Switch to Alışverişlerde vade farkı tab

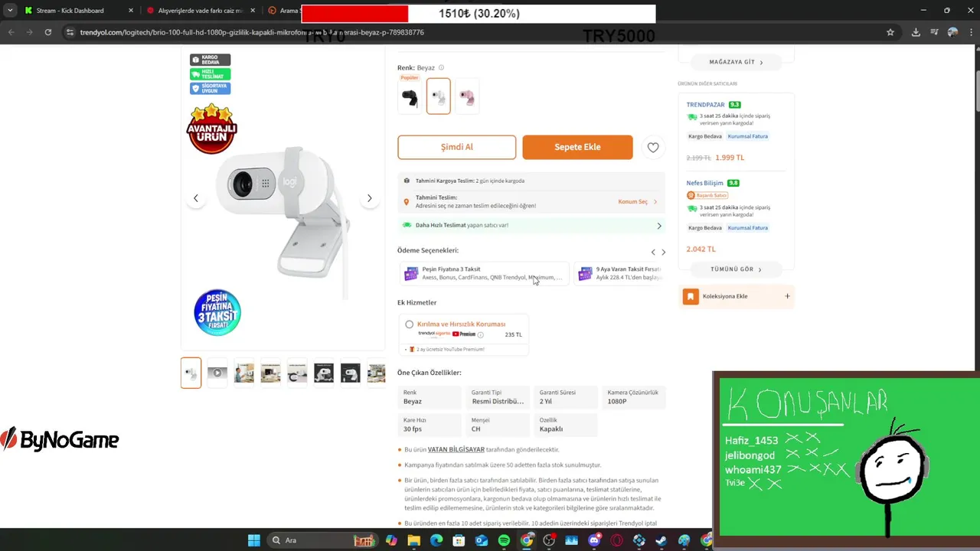click(201, 11)
